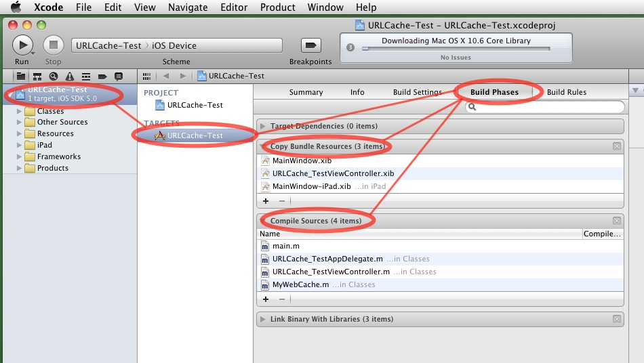Viewport: 644px width, 363px height.
Task: Remove item from Compile Sources
Action: click(x=282, y=299)
